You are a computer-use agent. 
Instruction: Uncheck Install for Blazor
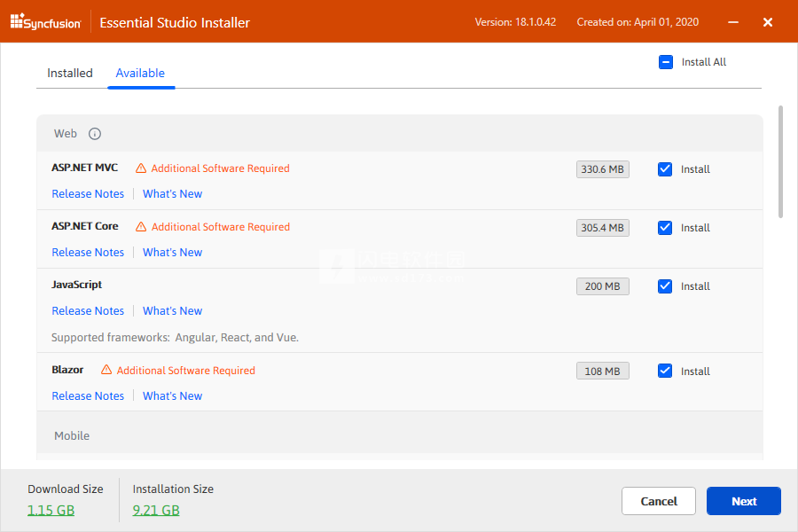pos(665,371)
